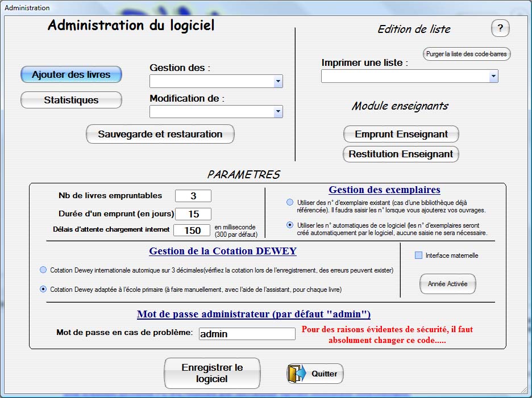The image size is (532, 398).
Task: Open Emprunt Enseignant module
Action: (x=401, y=135)
